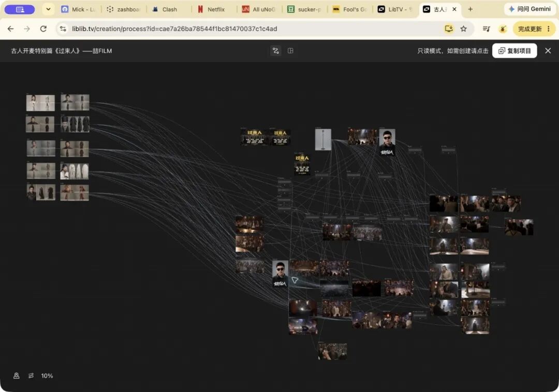
Task: Reload the page with the refresh icon
Action: point(43,29)
